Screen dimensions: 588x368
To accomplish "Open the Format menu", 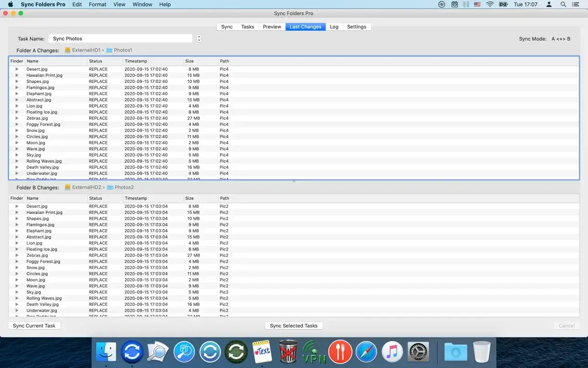I will pyautogui.click(x=97, y=5).
